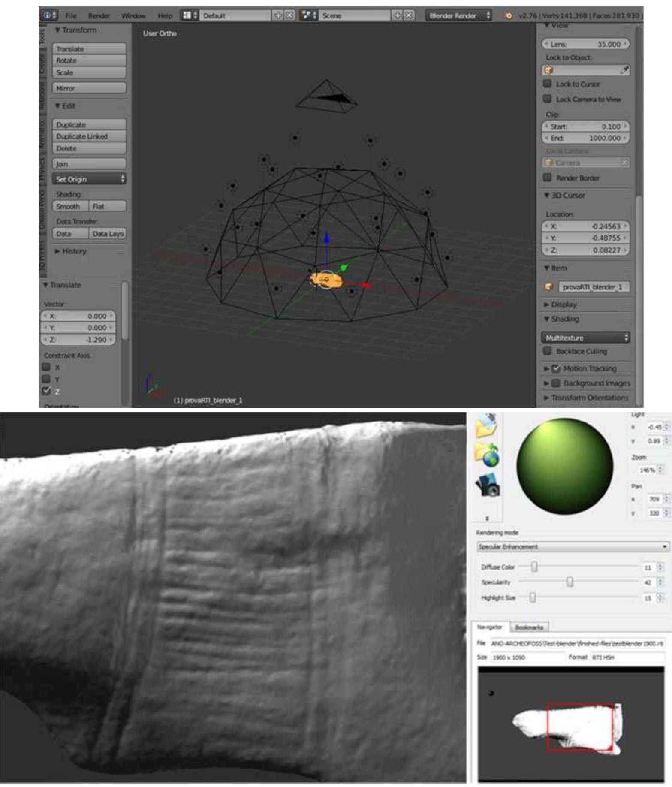Enable Render Border checkbox
This screenshot has height=787, width=672.
548,177
